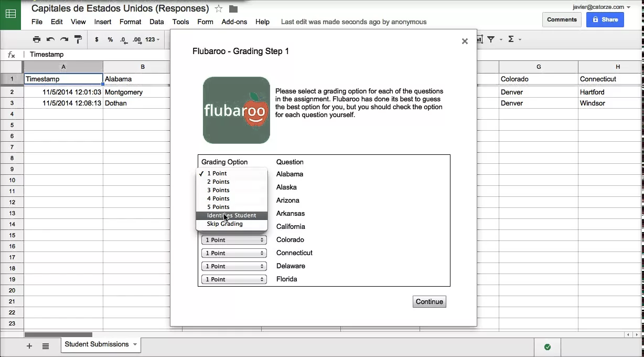The image size is (644, 357).
Task: Open the all sheets list icon
Action: point(46,346)
